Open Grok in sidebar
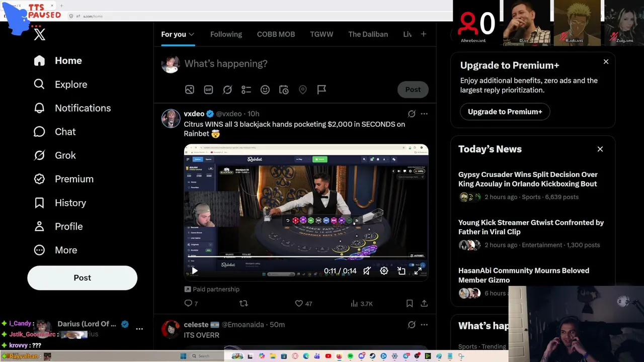Viewport: 644px width, 362px height. tap(54, 155)
